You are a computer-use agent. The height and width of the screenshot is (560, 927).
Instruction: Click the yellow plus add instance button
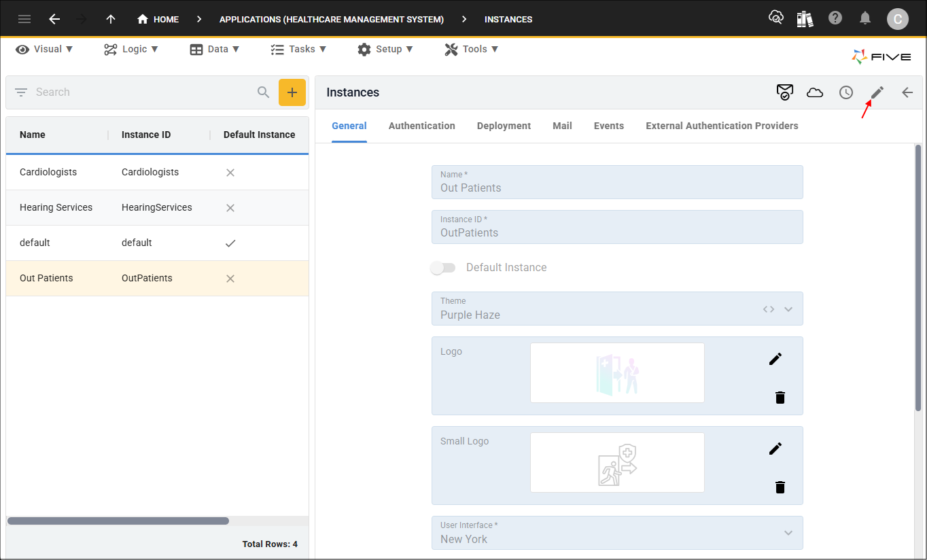292,92
